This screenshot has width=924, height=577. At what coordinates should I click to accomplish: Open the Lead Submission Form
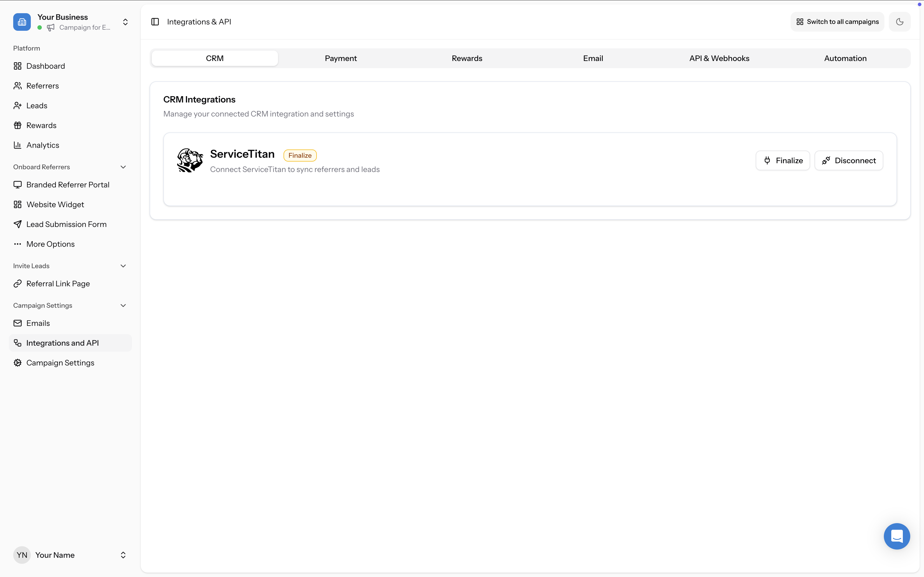pos(67,224)
